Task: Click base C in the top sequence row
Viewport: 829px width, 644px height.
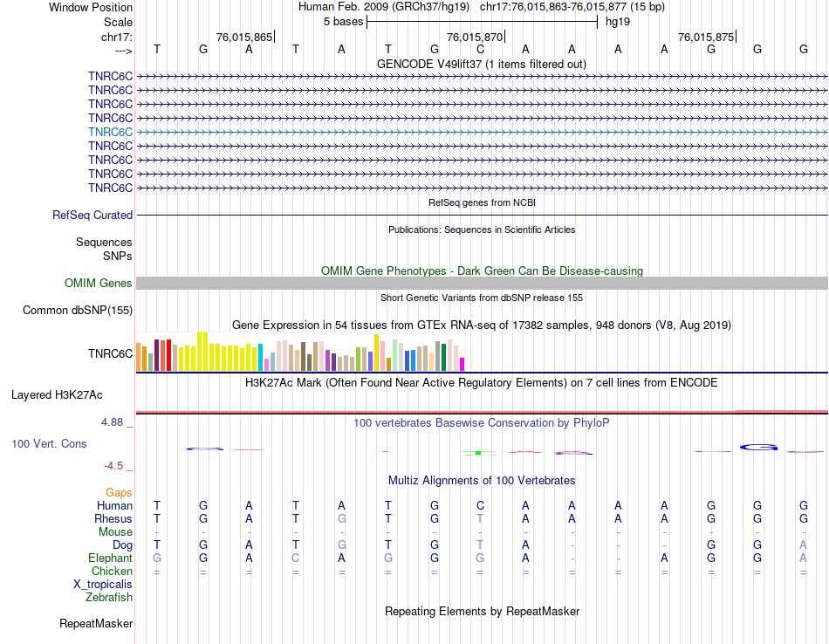Action: point(480,49)
